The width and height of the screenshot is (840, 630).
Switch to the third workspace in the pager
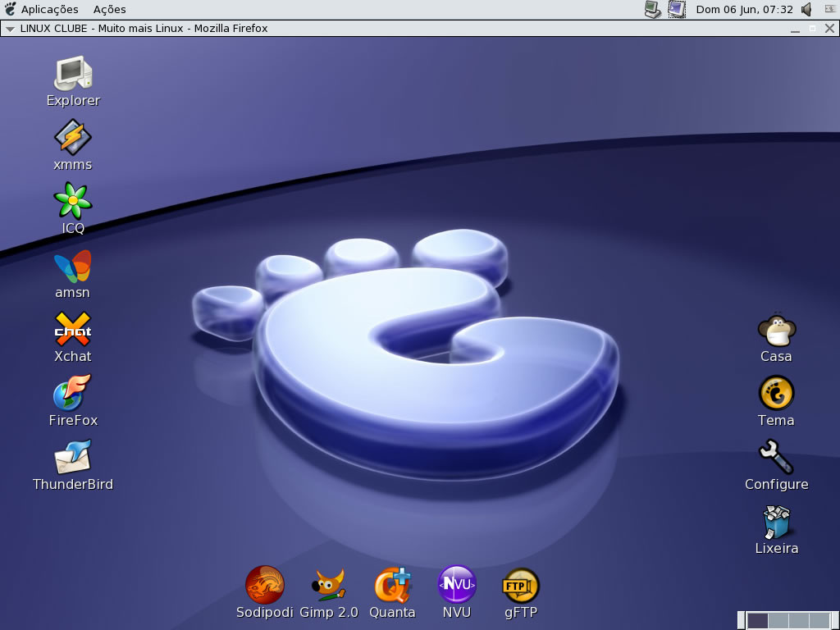[799, 621]
